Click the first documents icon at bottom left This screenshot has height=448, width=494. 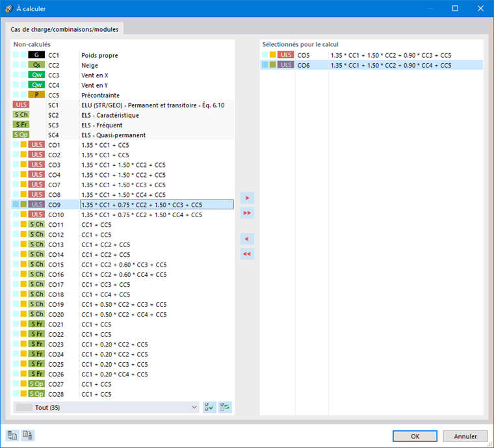12,436
